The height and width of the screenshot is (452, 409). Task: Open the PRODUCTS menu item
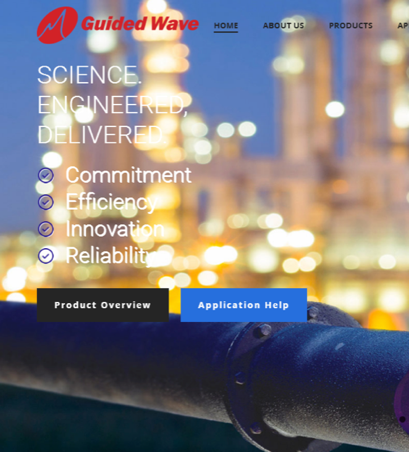point(351,25)
